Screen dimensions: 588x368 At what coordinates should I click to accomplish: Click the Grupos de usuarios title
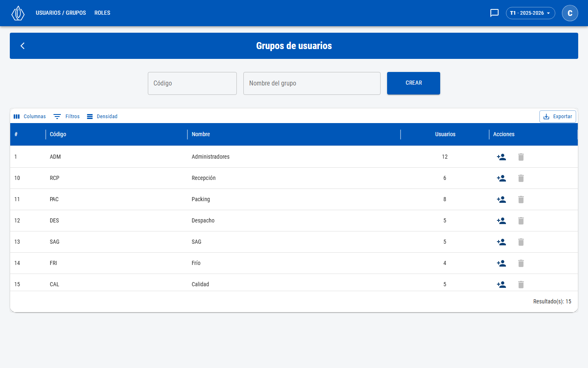[294, 46]
